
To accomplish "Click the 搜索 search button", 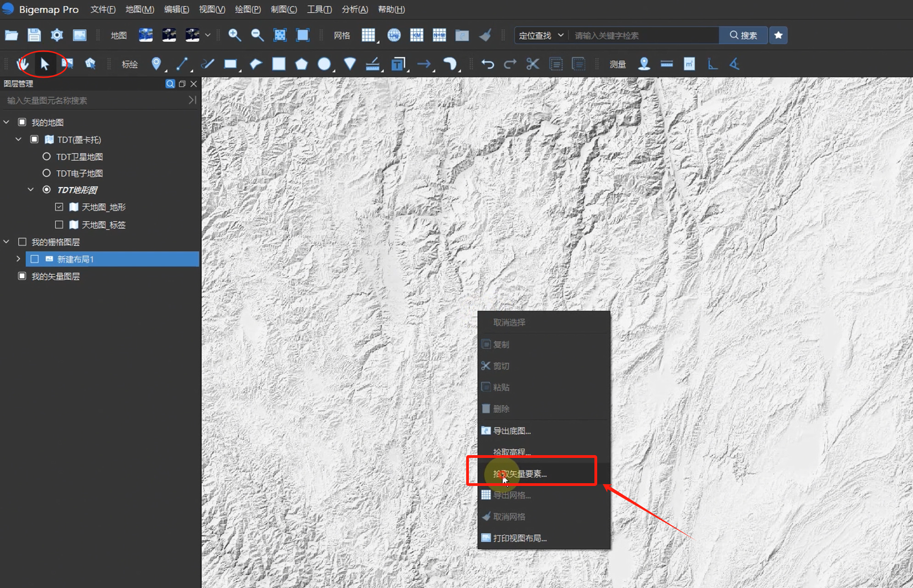I will click(x=743, y=35).
